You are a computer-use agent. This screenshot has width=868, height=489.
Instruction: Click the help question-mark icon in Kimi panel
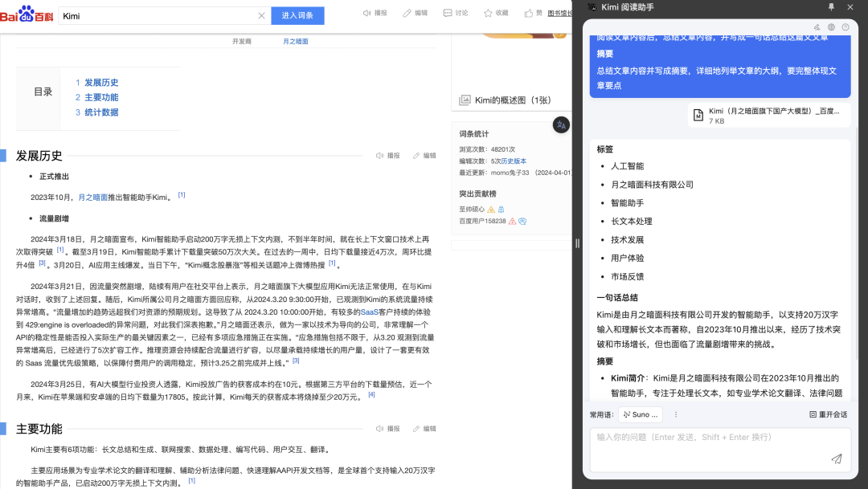[845, 27]
